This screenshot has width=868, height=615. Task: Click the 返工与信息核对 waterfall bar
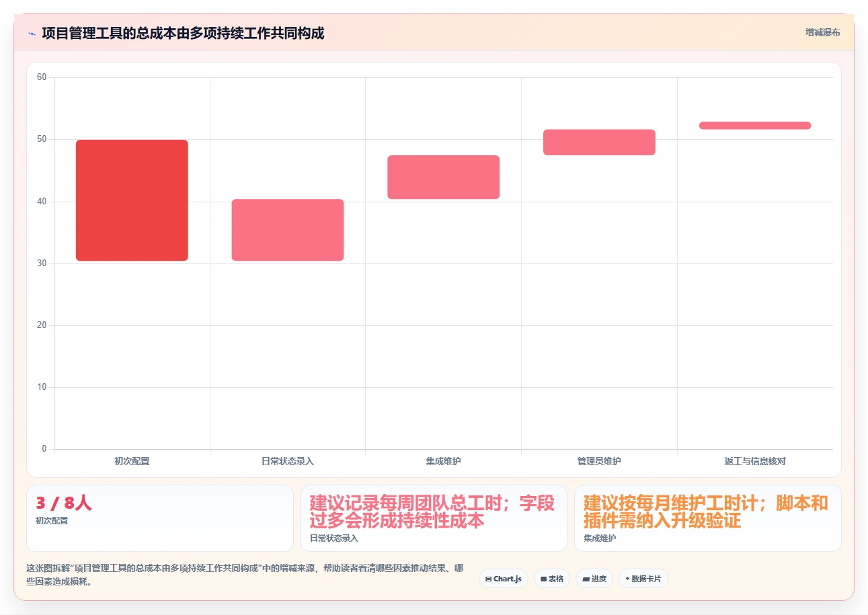(x=755, y=126)
